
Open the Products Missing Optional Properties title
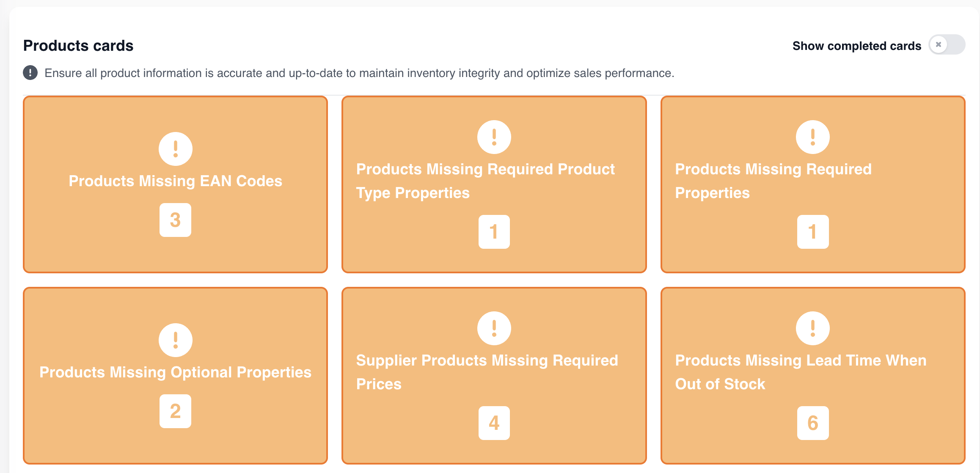coord(176,372)
